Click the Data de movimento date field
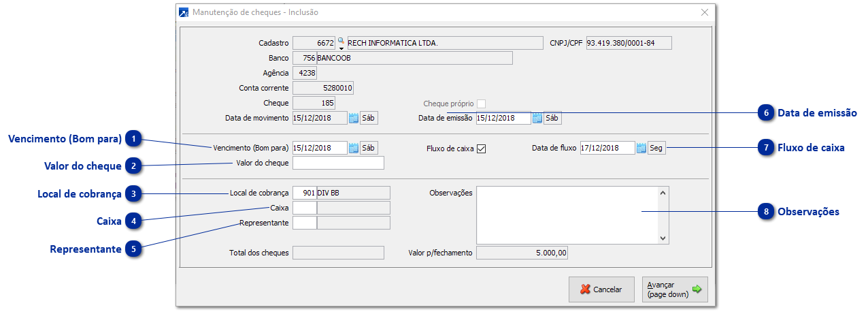The width and height of the screenshot is (868, 314). click(x=320, y=118)
